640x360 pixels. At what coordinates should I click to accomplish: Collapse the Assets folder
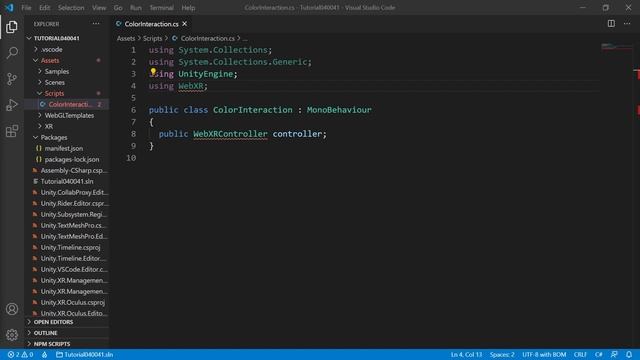50,60
